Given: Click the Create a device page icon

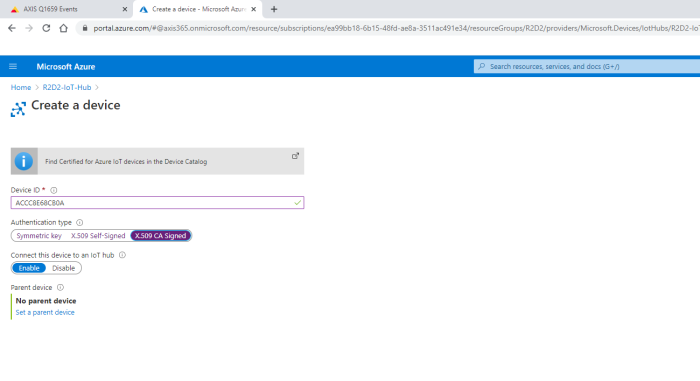Looking at the screenshot, I should click(x=18, y=109).
